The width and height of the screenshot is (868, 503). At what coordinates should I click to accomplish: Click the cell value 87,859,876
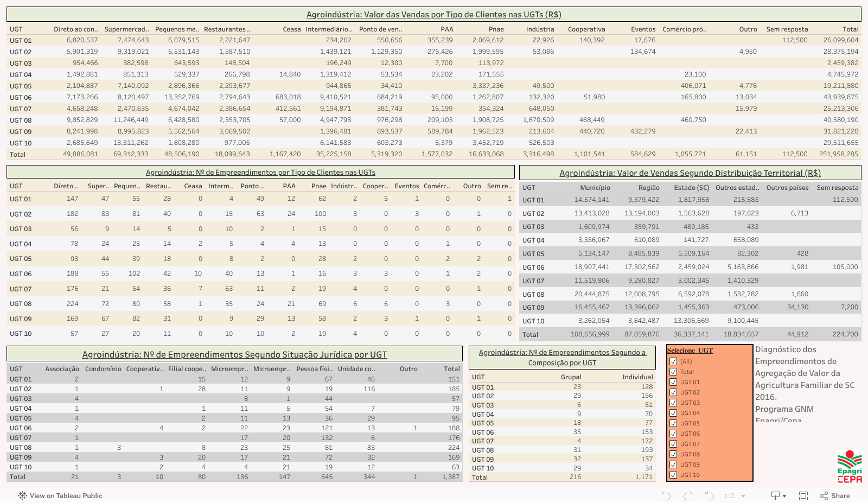tap(642, 334)
